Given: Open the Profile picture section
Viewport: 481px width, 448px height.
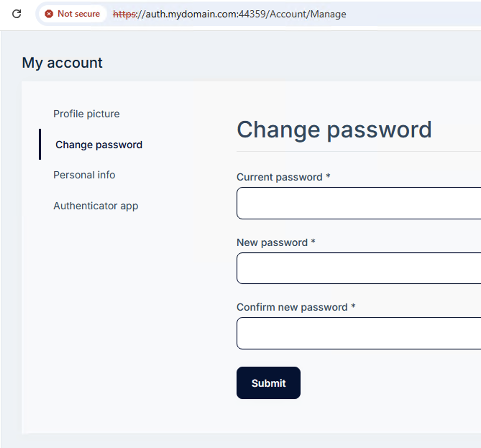Looking at the screenshot, I should click(86, 114).
